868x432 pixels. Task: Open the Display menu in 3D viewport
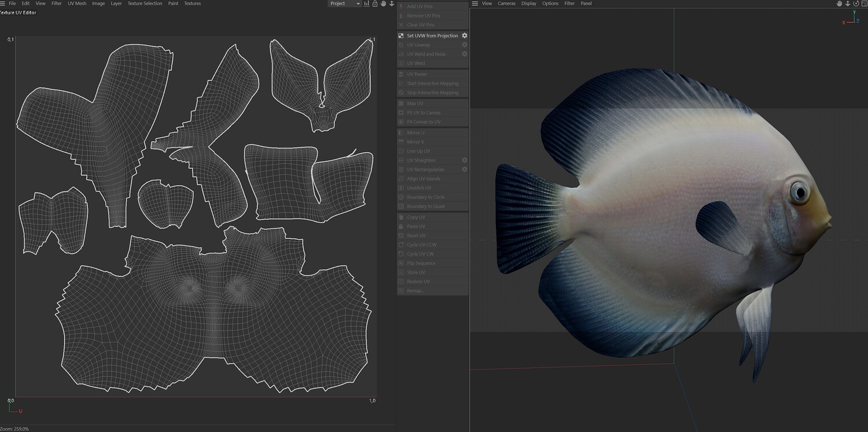pyautogui.click(x=529, y=3)
